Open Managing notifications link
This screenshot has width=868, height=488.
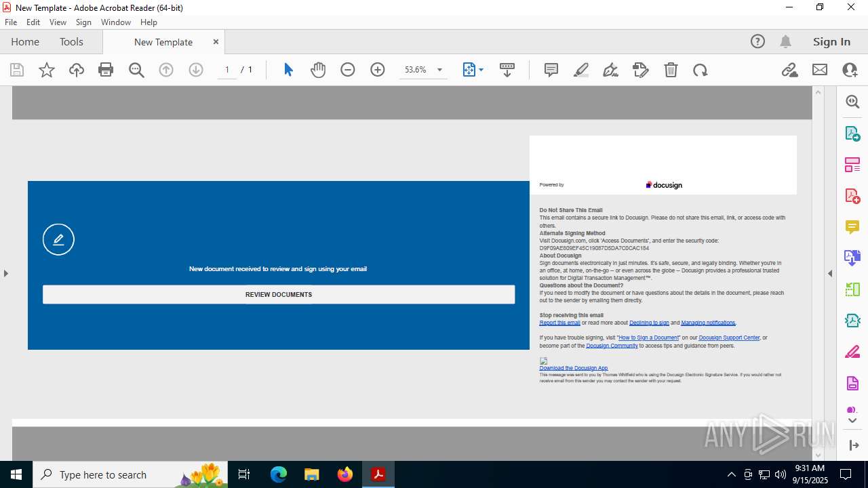click(708, 323)
